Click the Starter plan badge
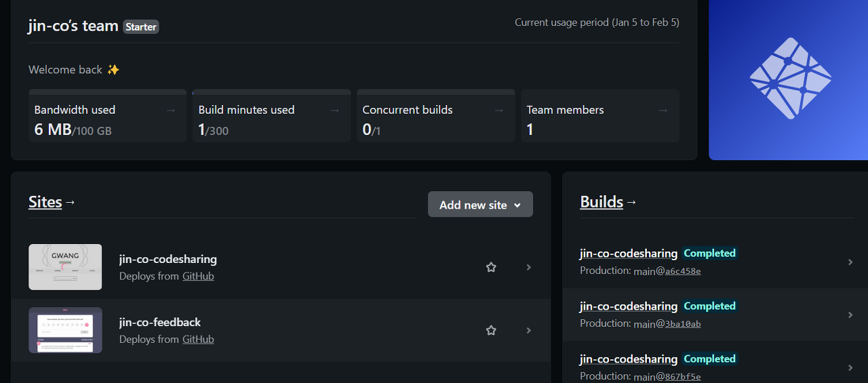868x383 pixels. point(141,27)
